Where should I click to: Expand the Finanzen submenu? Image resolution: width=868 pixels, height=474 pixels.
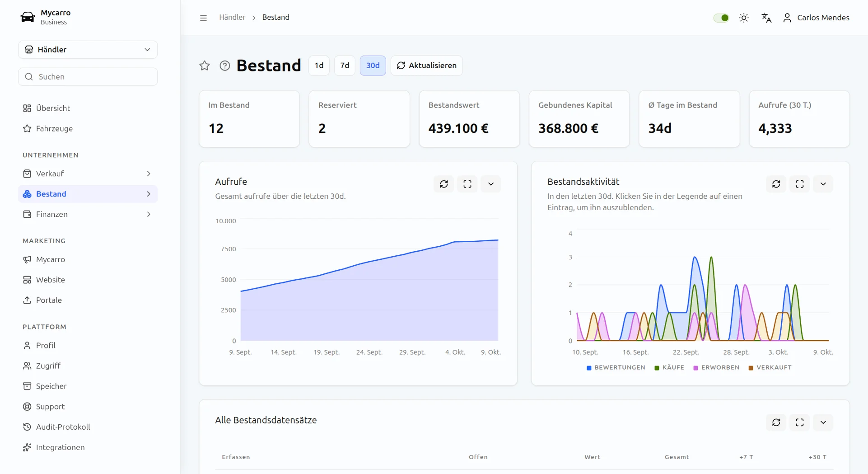88,214
